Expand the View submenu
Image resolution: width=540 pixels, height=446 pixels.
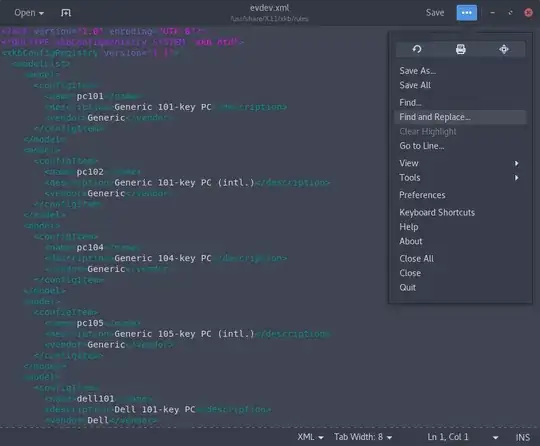pyautogui.click(x=460, y=163)
